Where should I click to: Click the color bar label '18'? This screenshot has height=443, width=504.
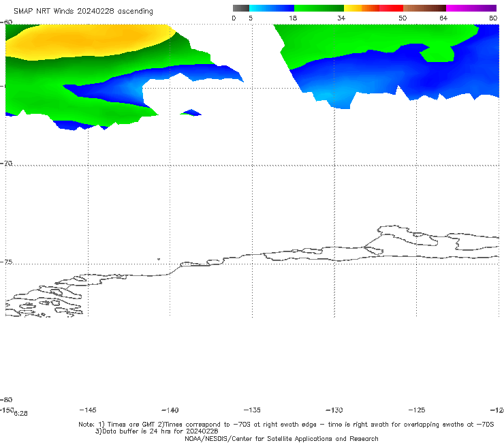point(293,18)
